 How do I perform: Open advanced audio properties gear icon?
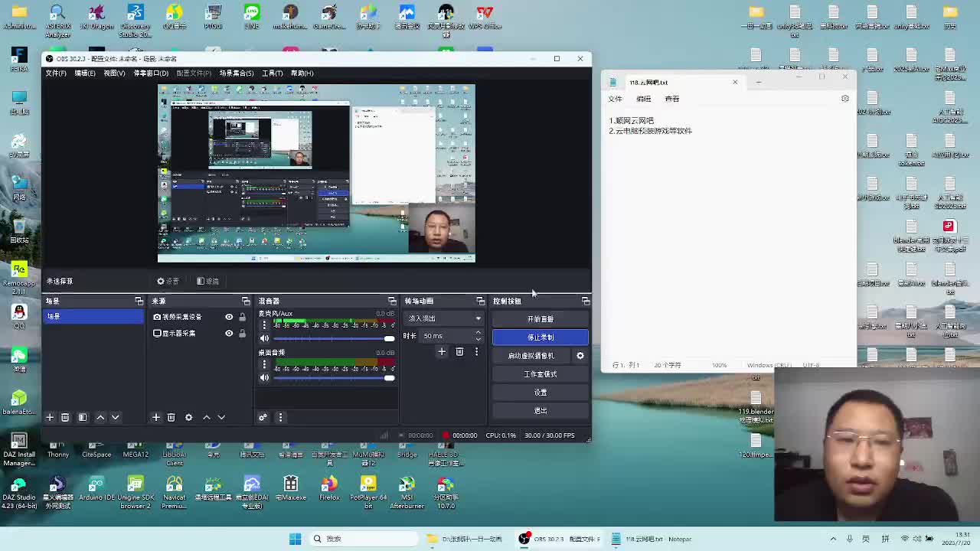click(x=263, y=417)
